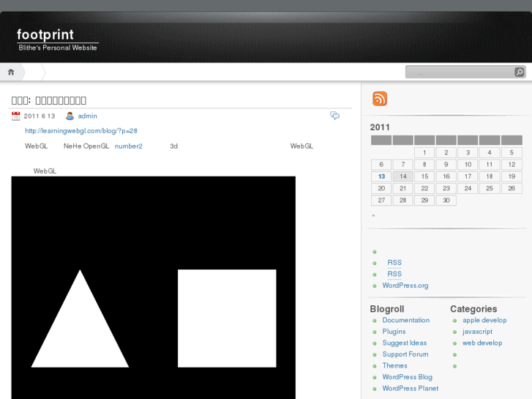Viewport: 532px width, 399px height.
Task: Open the home icon in navigation bar
Action: [11, 72]
